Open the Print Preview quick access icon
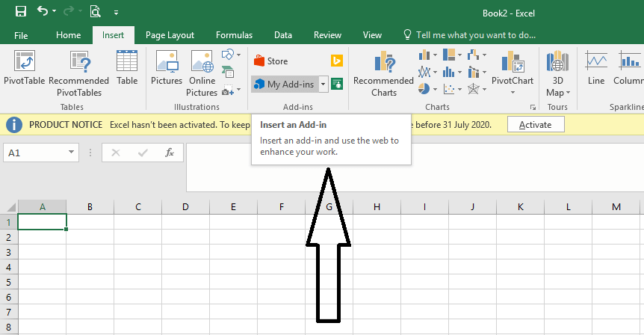This screenshot has height=335, width=644. click(x=96, y=11)
